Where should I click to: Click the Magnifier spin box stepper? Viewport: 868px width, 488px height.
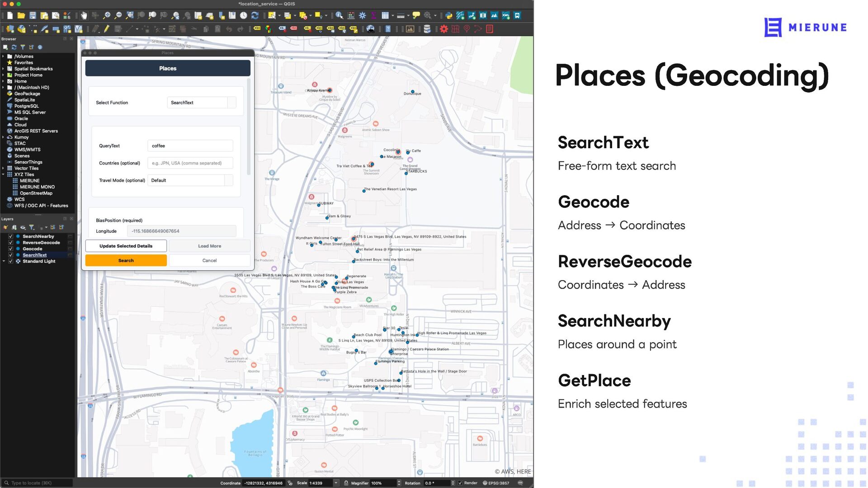tap(399, 483)
